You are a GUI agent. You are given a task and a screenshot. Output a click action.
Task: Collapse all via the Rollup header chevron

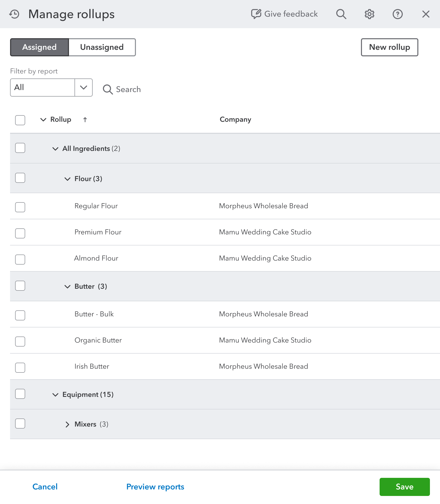43,120
